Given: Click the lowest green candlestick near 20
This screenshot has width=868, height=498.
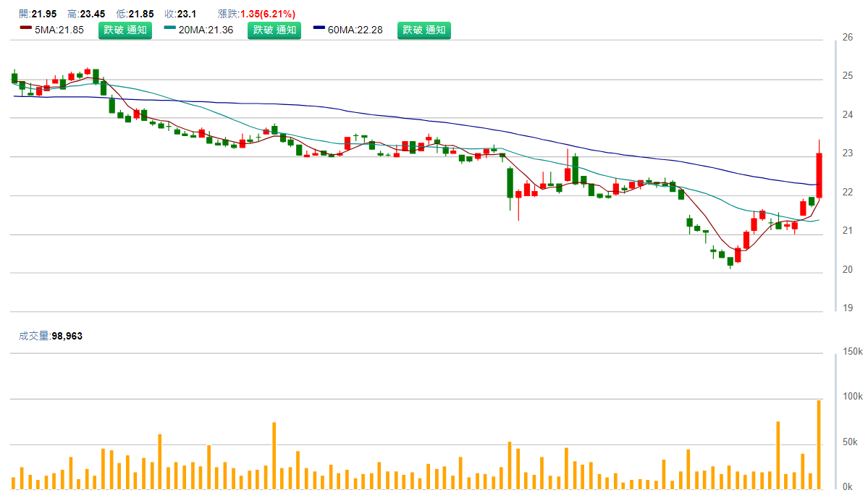Looking at the screenshot, I should (730, 261).
